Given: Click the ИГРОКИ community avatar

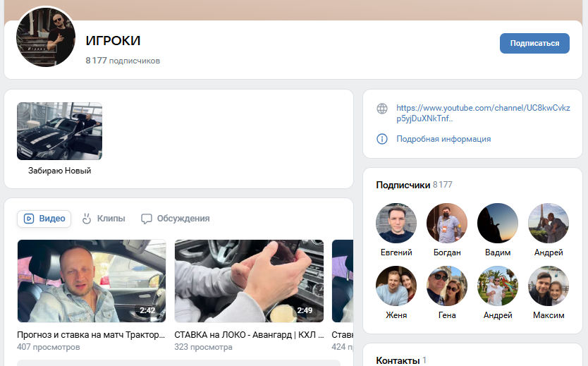Looking at the screenshot, I should pyautogui.click(x=46, y=37).
